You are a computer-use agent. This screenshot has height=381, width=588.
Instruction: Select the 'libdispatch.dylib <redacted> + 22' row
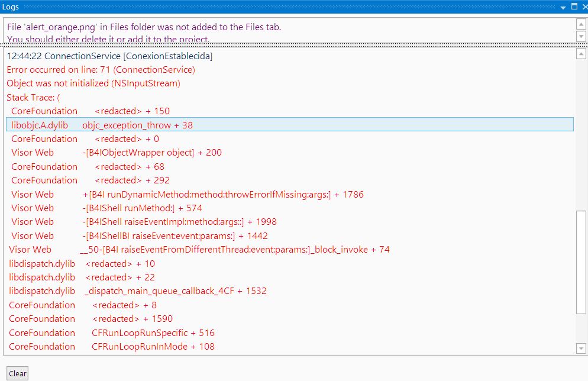click(290, 277)
